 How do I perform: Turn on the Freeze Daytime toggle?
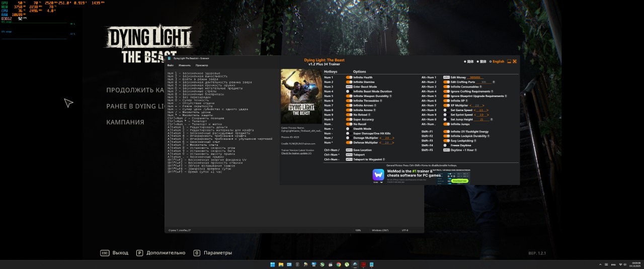447,145
